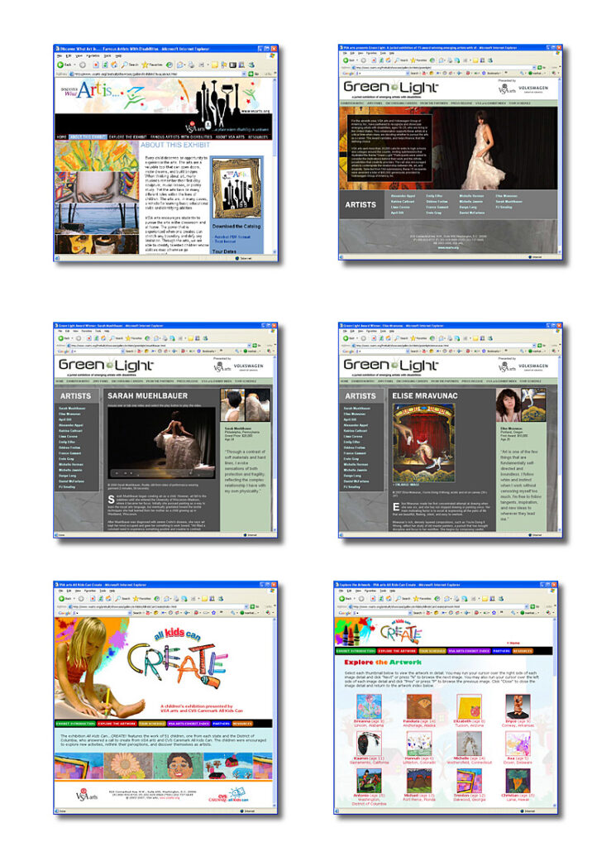Click Acrobat PDF format link in Art Is page
616x847 pixels.
point(232,237)
